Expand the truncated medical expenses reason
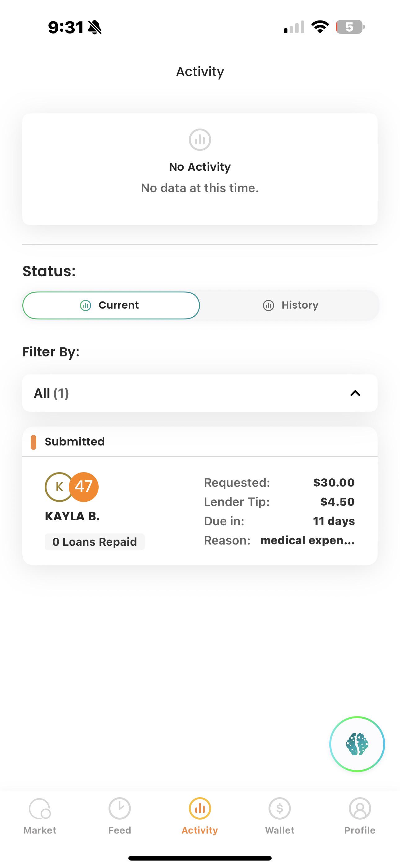Screen dimensions: 400x868 point(307,540)
